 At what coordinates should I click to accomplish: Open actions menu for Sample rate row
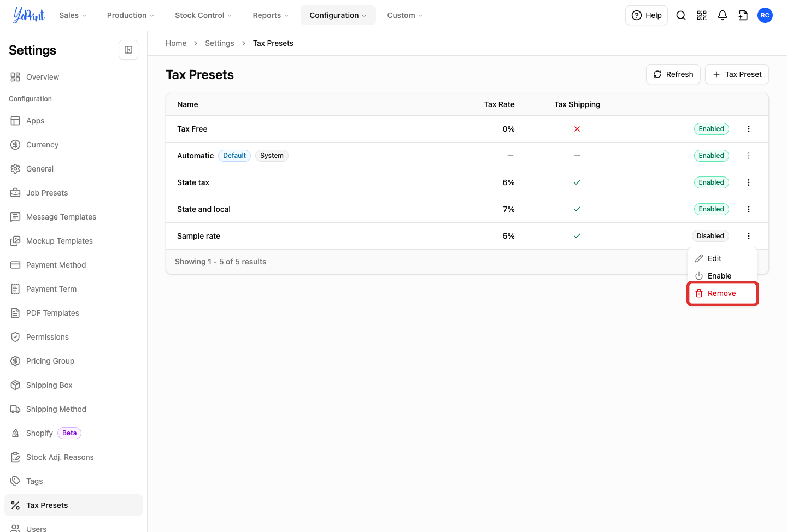coord(749,236)
